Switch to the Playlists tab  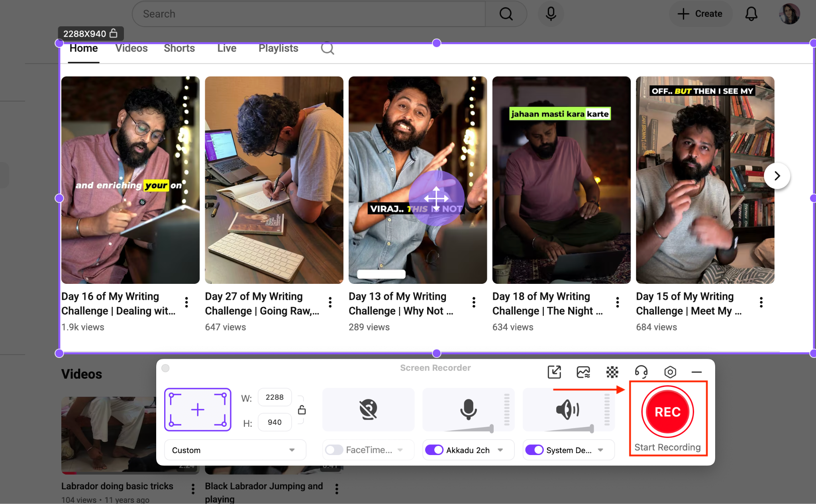(x=279, y=49)
